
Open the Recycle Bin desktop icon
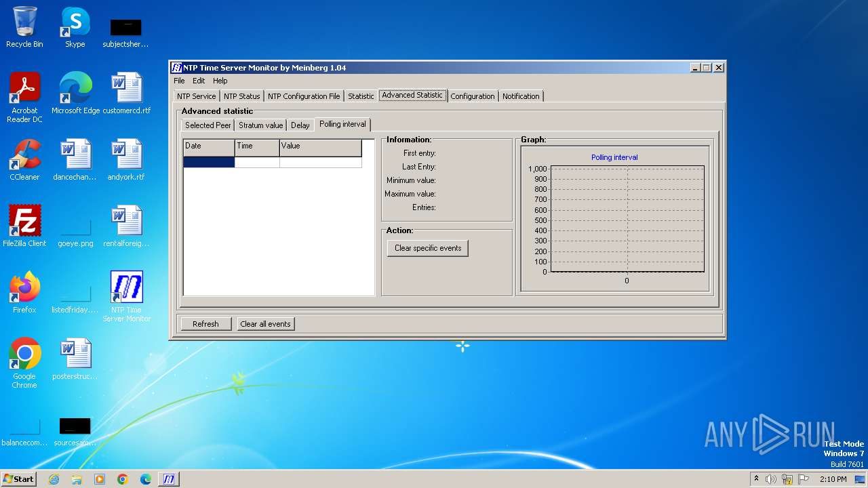[x=24, y=27]
